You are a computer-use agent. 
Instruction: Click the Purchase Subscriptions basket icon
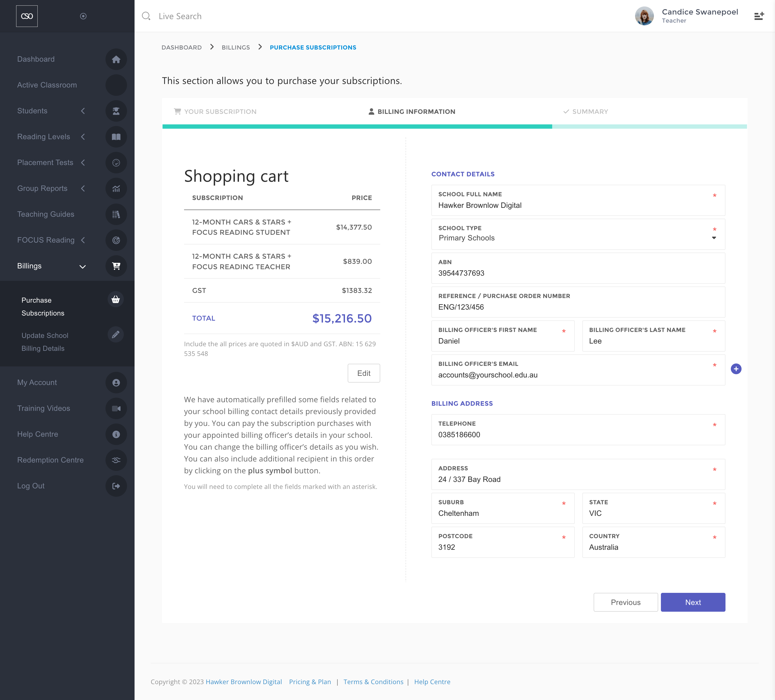coord(115,300)
